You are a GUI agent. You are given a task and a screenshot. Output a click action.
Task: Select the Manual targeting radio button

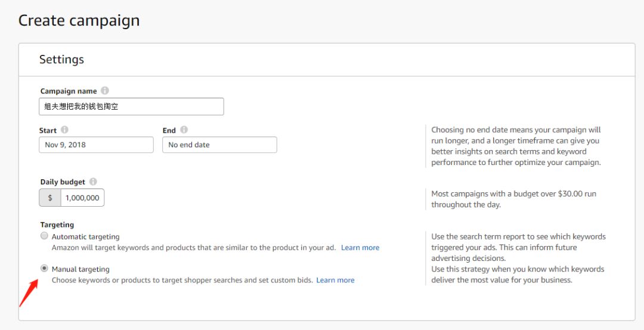44,269
